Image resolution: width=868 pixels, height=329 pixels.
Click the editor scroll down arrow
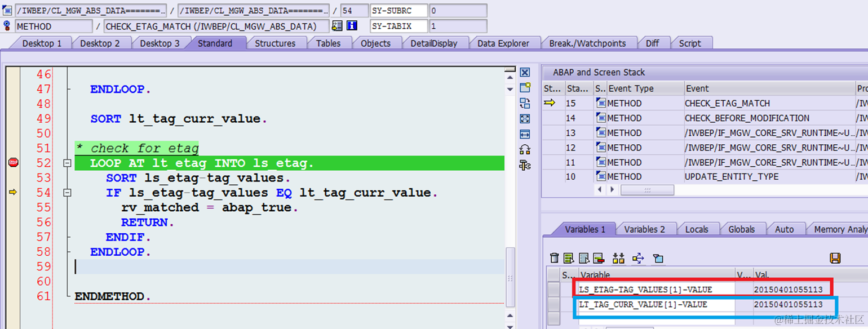click(510, 89)
